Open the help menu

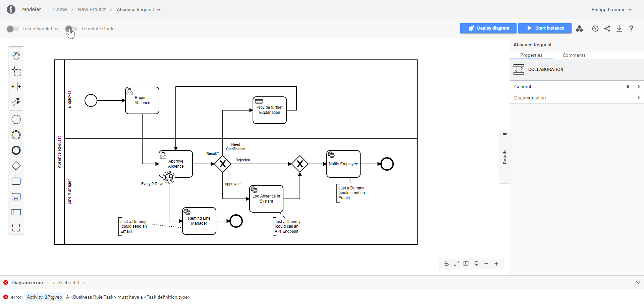[631, 29]
